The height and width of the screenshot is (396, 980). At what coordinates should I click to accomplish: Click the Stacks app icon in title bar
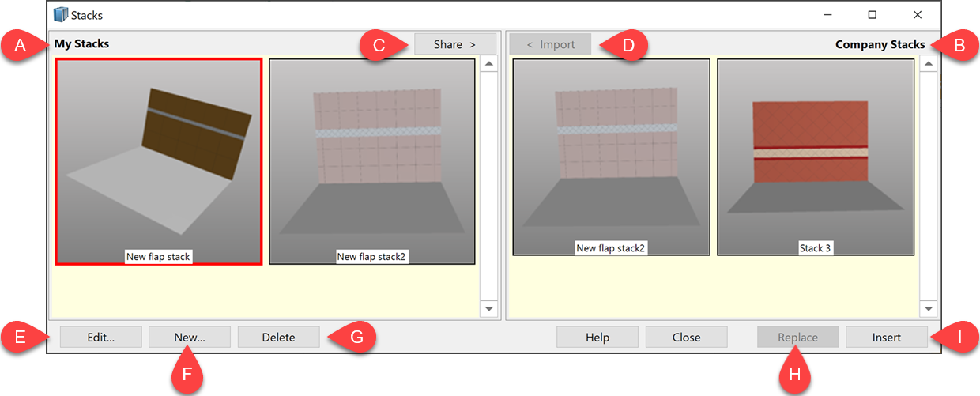pos(61,14)
